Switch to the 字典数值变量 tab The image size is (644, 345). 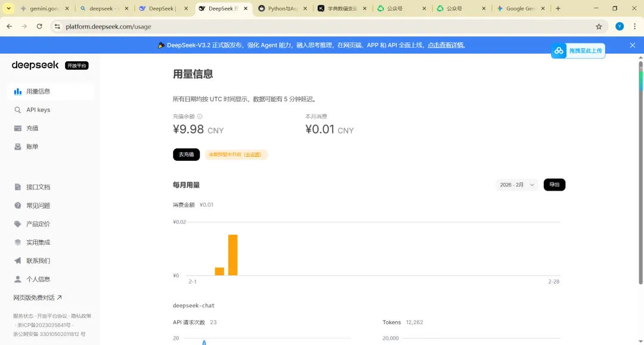coord(342,8)
